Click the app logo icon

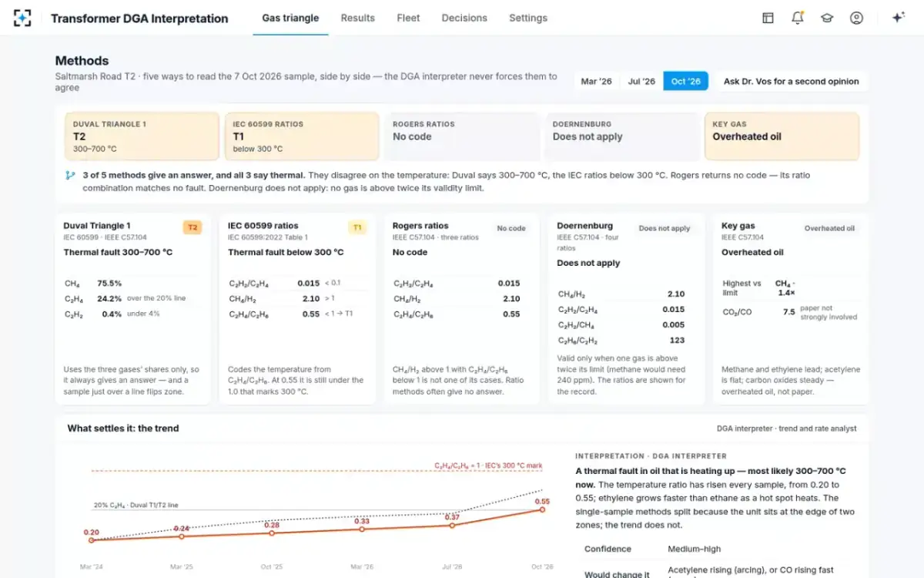pyautogui.click(x=23, y=18)
